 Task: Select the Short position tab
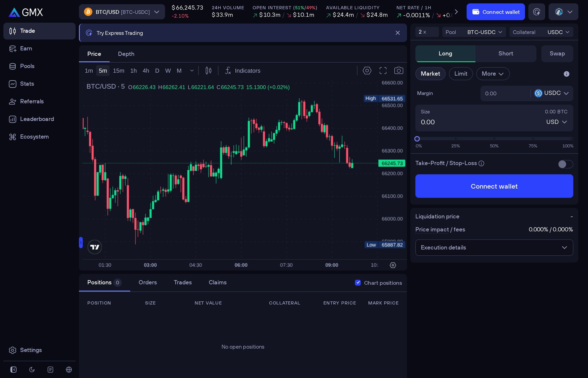[505, 54]
